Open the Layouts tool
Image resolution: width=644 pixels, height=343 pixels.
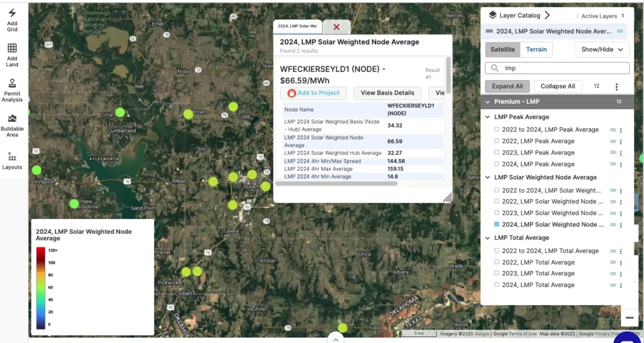point(12,161)
